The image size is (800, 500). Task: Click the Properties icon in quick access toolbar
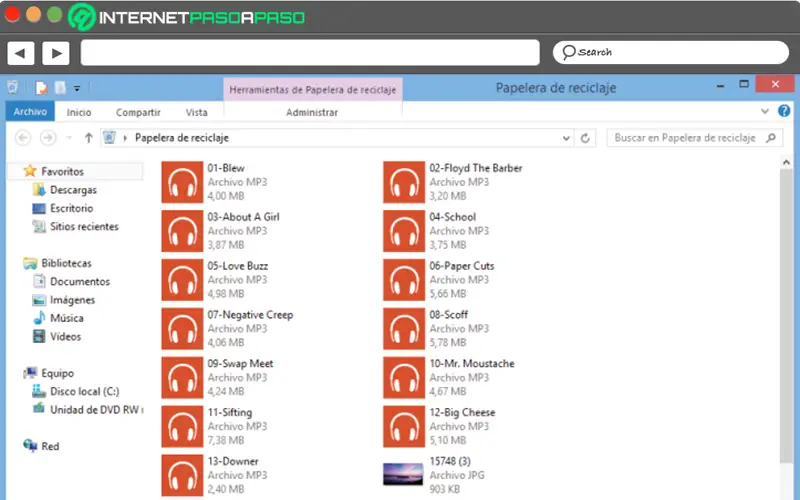41,88
